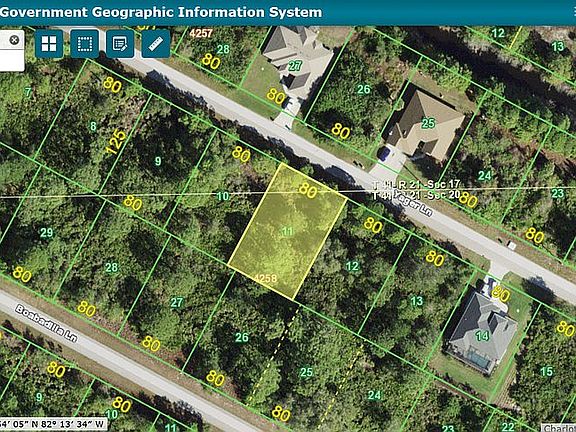Select the ruler measurement tool

(x=156, y=44)
